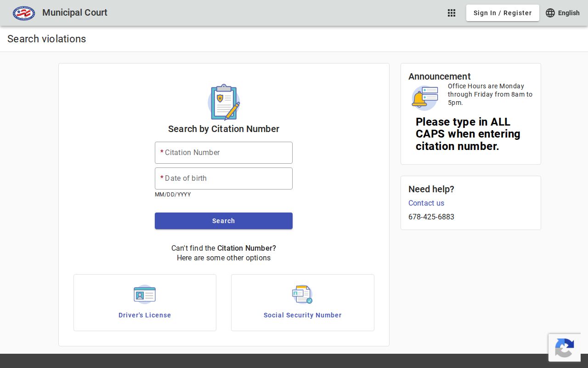
Task: Click the announcement bell icon
Action: tap(425, 98)
